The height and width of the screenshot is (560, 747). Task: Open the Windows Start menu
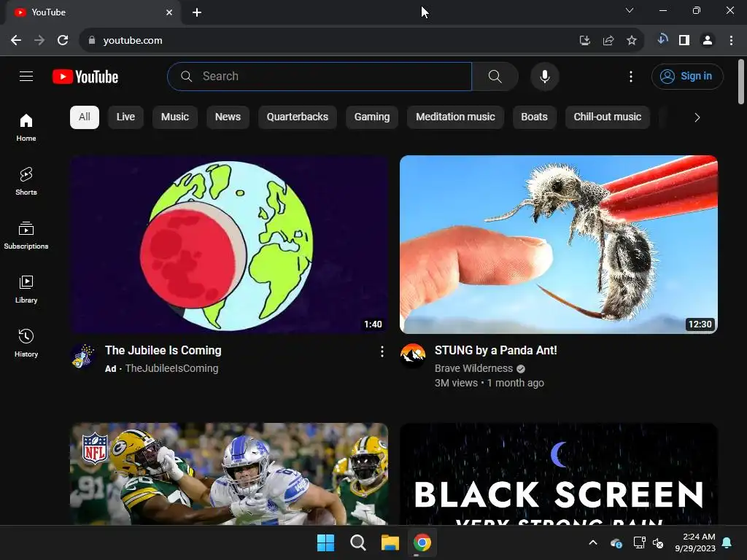326,542
